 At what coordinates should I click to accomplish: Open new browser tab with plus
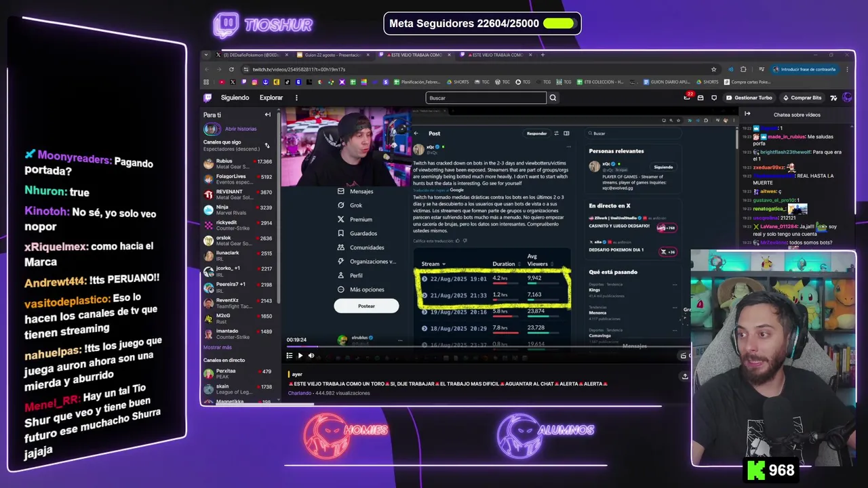(542, 55)
